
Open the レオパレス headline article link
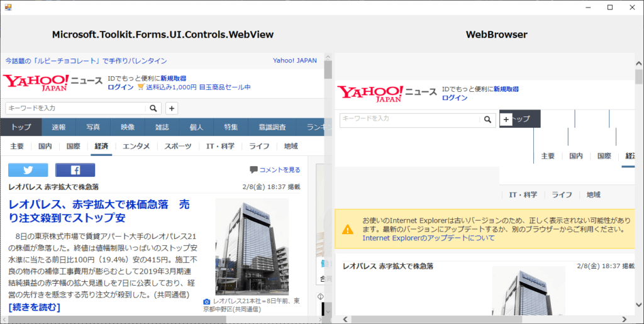pyautogui.click(x=99, y=211)
